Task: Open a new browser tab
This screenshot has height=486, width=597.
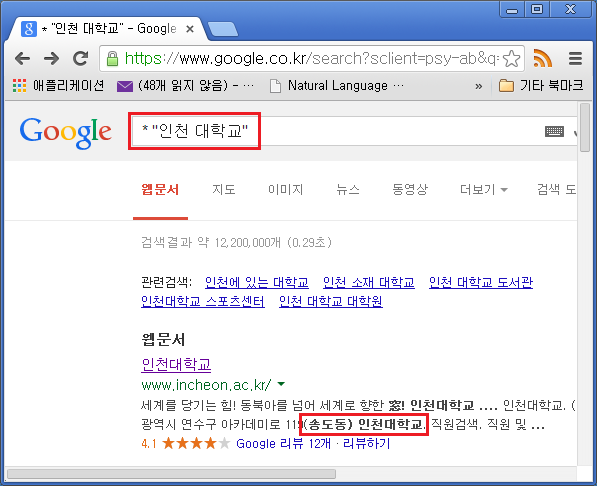Action: [x=223, y=29]
